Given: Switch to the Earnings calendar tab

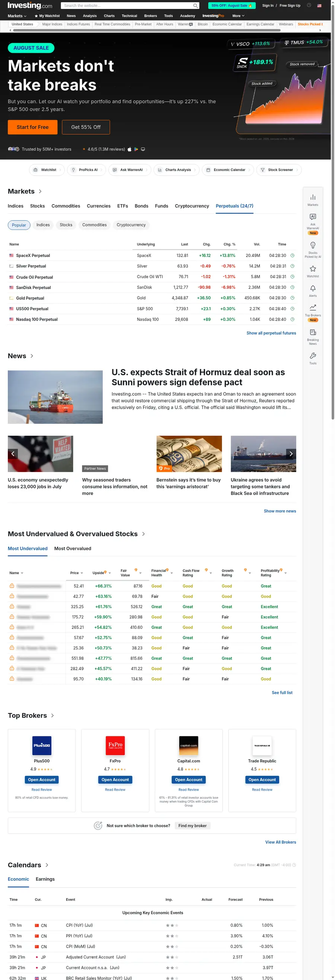Looking at the screenshot, I should tap(45, 879).
